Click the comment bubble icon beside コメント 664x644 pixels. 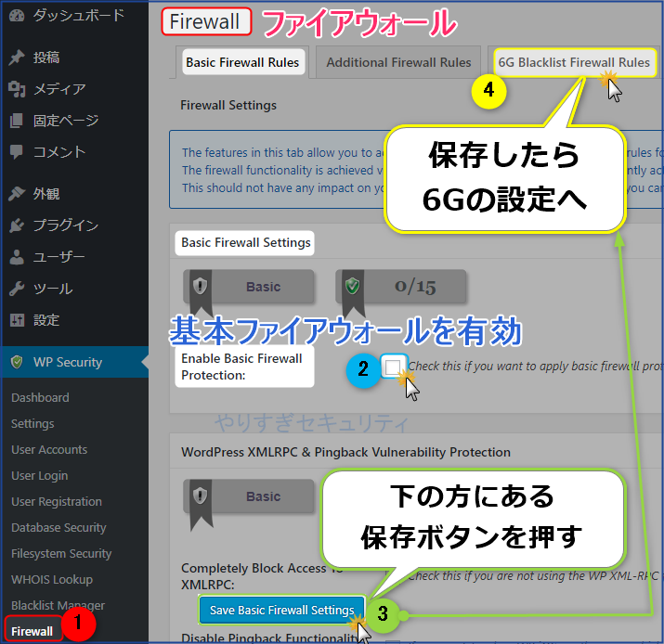click(x=17, y=152)
